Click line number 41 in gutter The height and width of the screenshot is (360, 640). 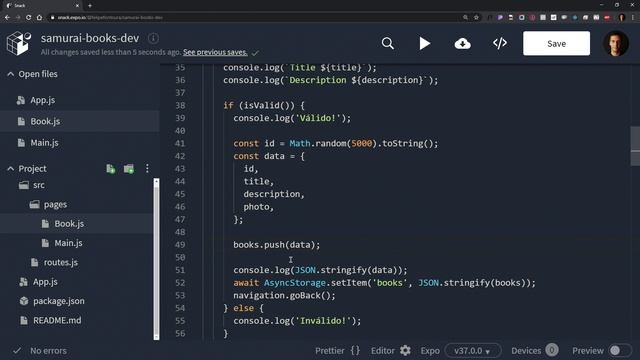(x=180, y=143)
